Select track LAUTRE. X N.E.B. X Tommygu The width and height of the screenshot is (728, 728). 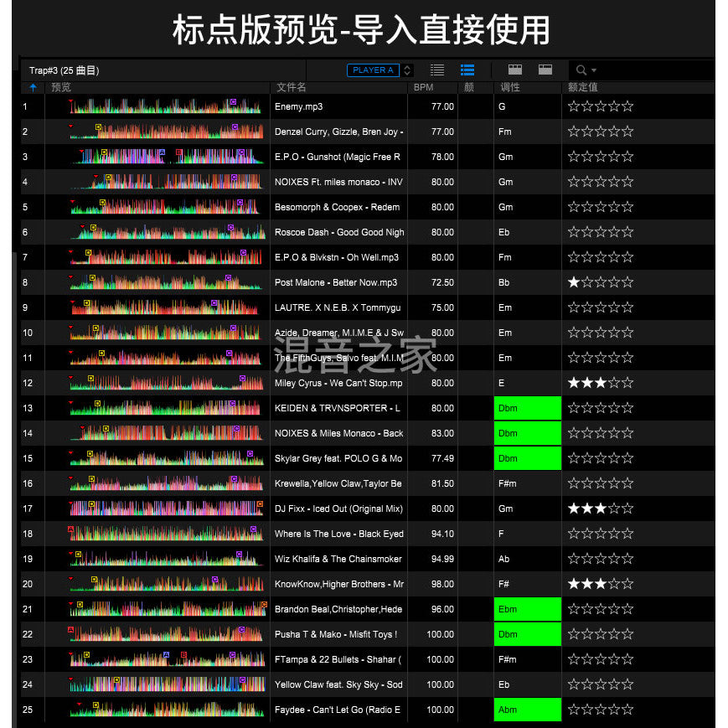pyautogui.click(x=338, y=307)
